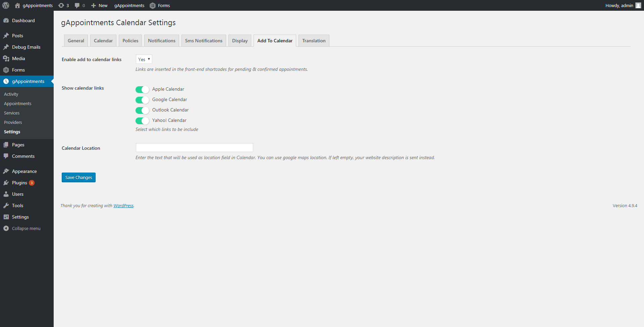The height and width of the screenshot is (327, 644).
Task: Click the admin user avatar icon
Action: tap(638, 5)
